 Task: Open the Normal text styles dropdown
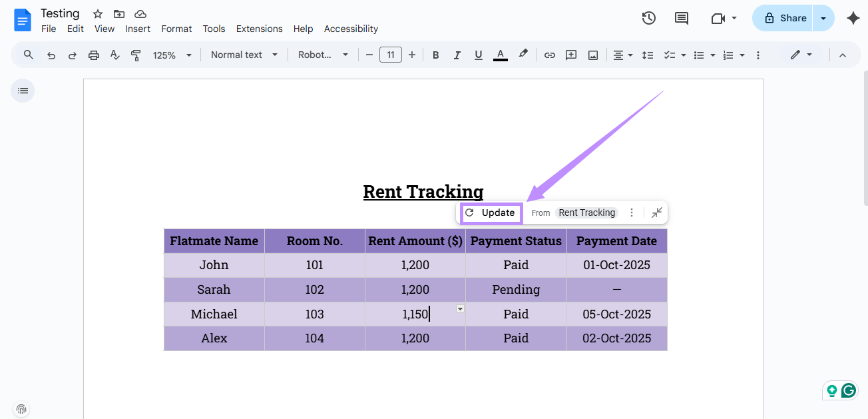click(244, 55)
